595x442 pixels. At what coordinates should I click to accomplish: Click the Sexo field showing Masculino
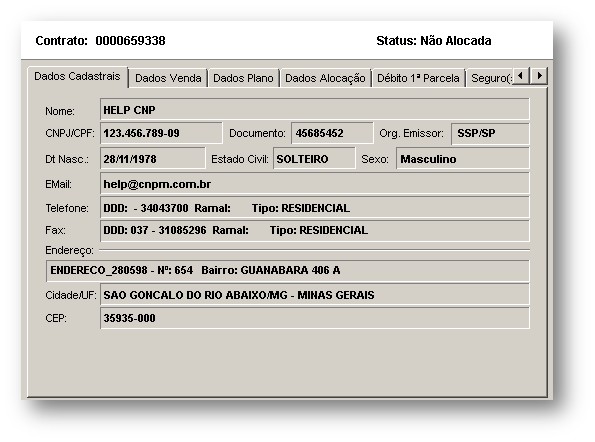click(x=463, y=159)
